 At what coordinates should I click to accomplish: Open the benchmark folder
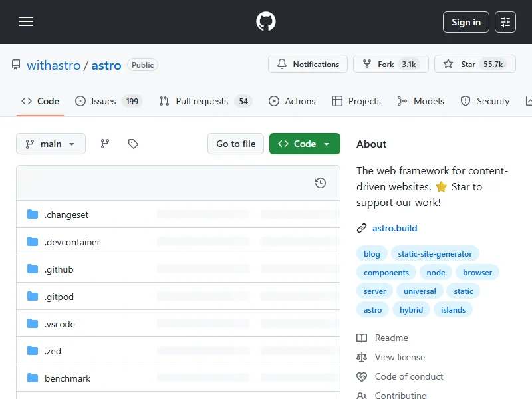tap(67, 378)
